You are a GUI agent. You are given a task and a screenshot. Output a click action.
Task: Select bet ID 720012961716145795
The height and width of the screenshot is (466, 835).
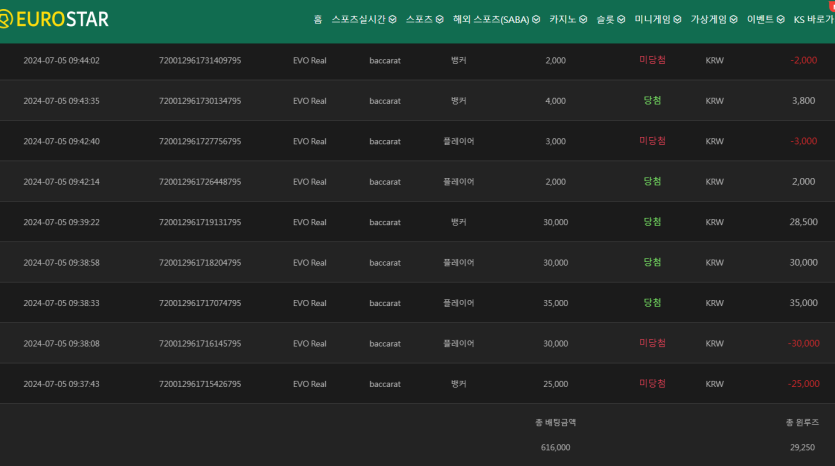coord(200,344)
